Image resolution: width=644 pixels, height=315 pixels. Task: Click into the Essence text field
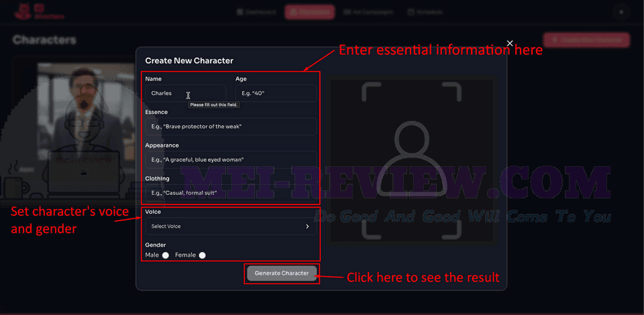click(231, 126)
